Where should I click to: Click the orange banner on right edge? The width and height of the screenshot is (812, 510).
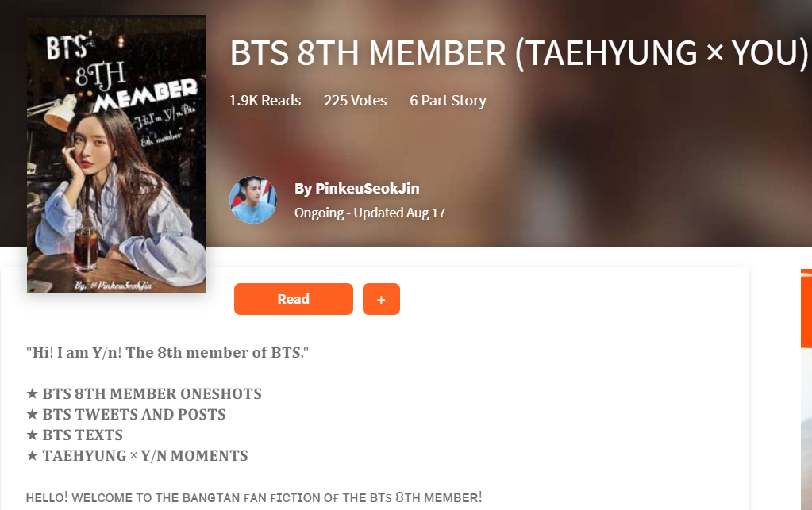[x=806, y=309]
